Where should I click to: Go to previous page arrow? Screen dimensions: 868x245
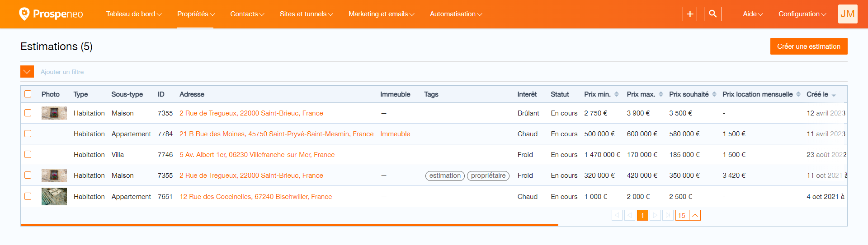pos(630,215)
